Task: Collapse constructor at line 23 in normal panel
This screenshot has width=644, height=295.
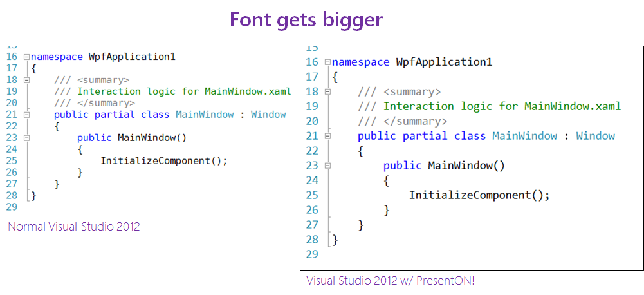Action: click(26, 138)
